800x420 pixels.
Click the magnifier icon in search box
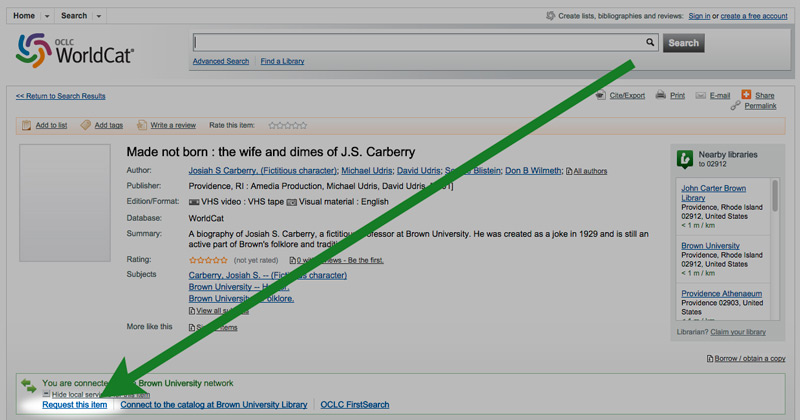(649, 42)
